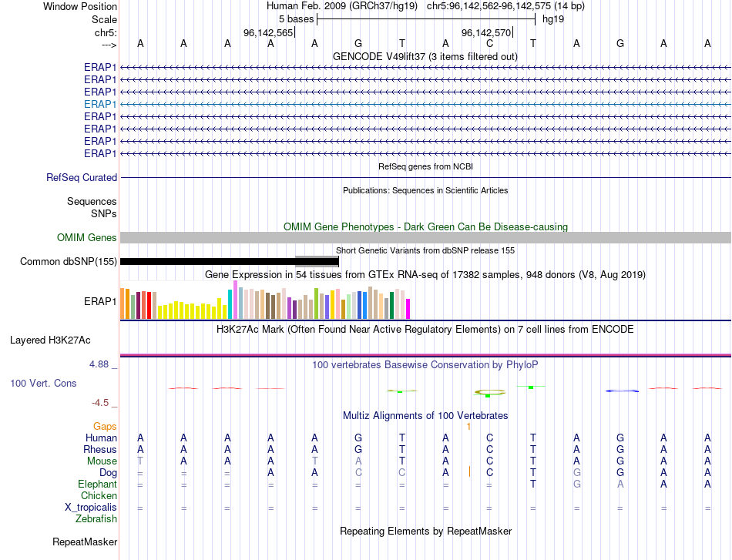
Task: Click the RepeatMasker track label
Action: coord(85,542)
